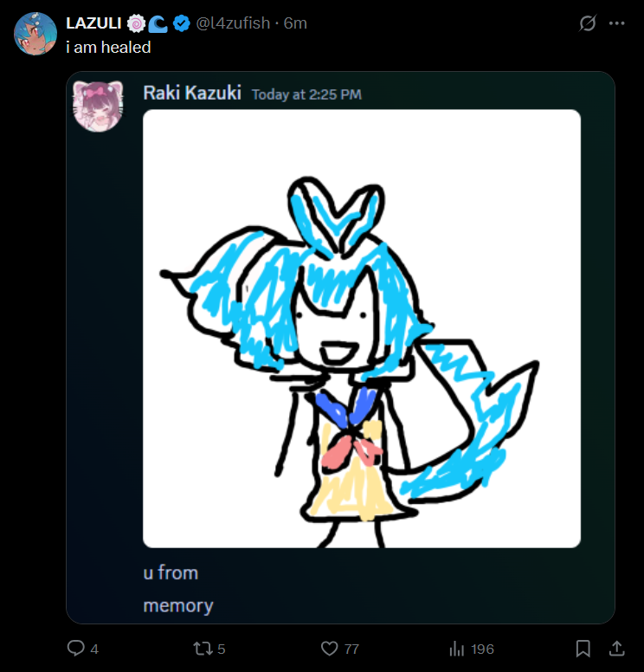The height and width of the screenshot is (672, 644).
Task: Click the reply count number 4
Action: (94, 649)
